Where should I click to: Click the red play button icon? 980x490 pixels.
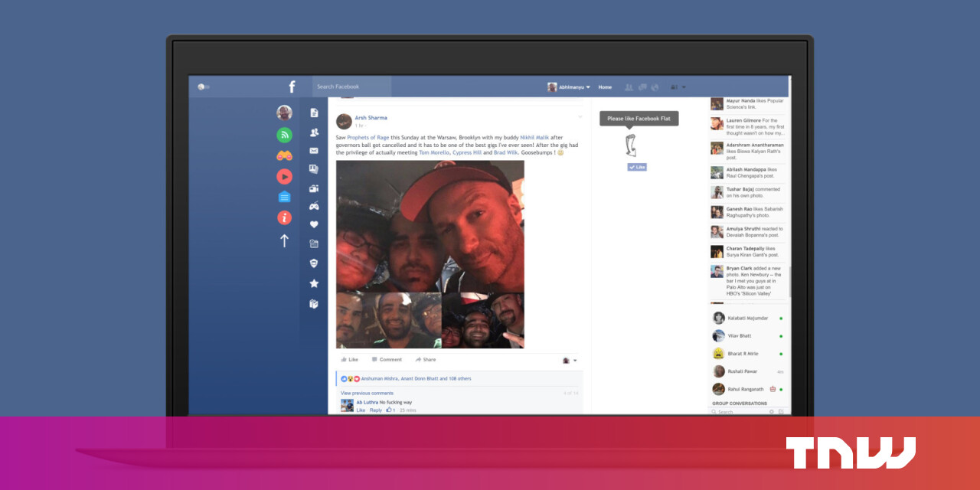tap(284, 176)
